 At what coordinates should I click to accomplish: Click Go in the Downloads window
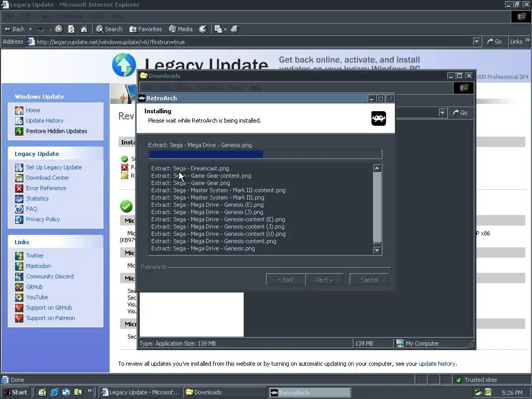[460, 113]
